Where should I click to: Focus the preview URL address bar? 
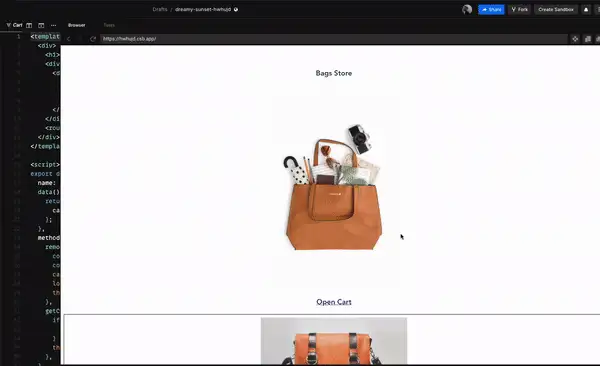tap(334, 39)
